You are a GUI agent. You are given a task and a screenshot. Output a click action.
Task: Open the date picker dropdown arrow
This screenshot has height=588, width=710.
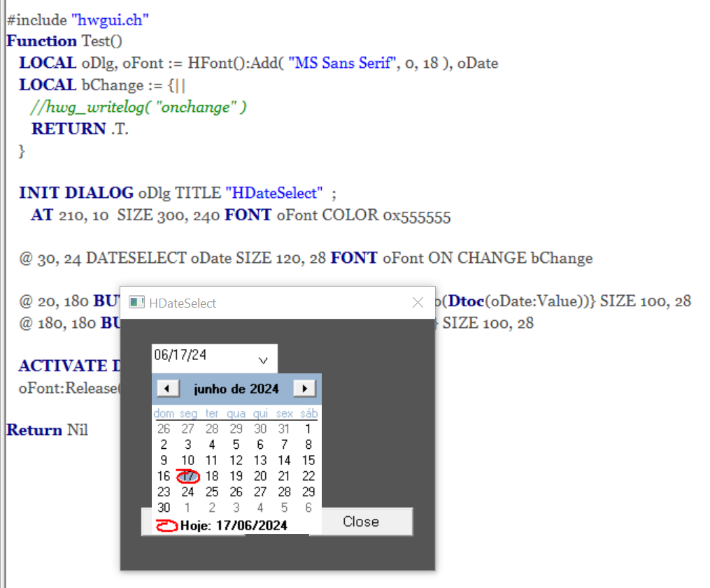click(x=263, y=360)
